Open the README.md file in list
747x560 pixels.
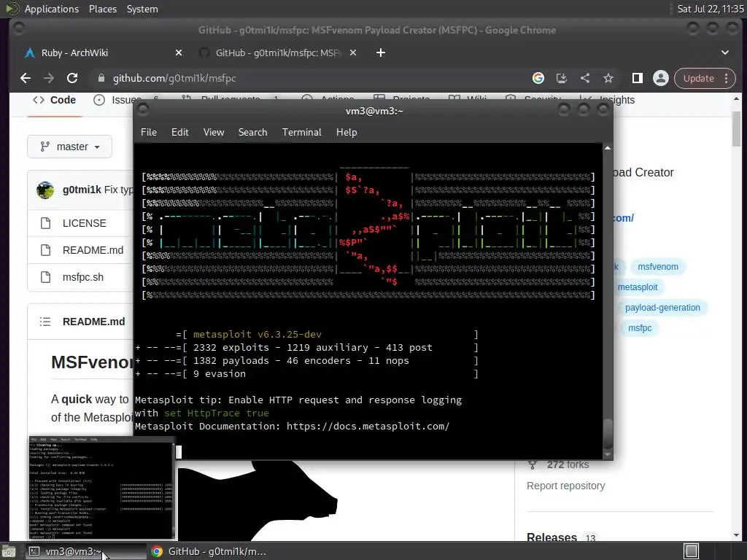pos(93,251)
